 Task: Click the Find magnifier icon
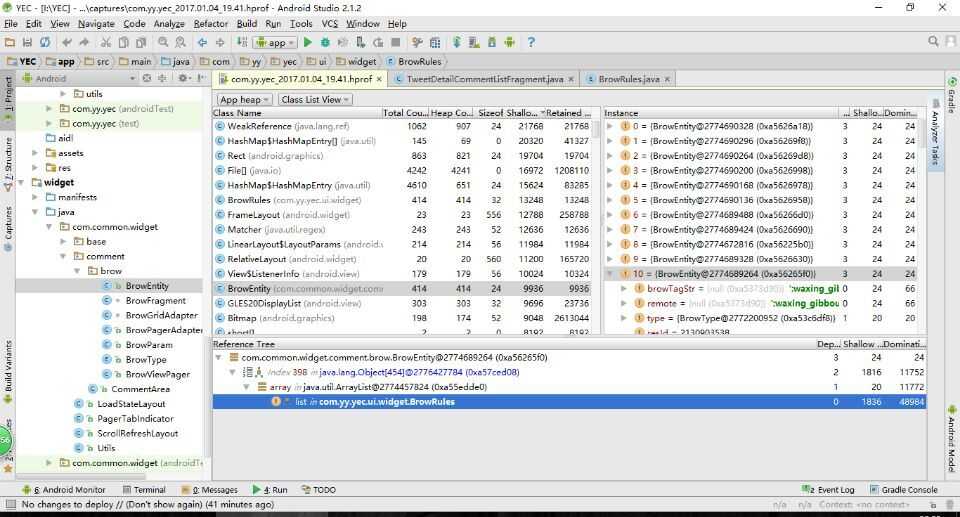click(x=163, y=42)
